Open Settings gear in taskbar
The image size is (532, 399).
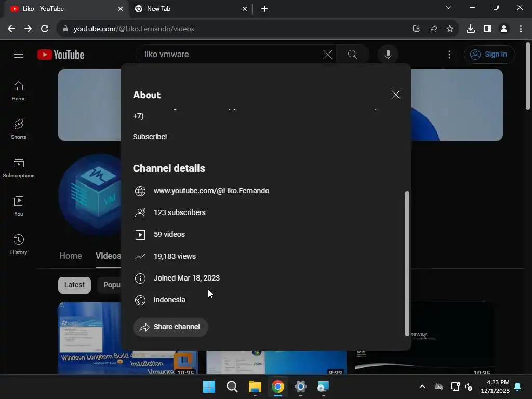point(301,387)
